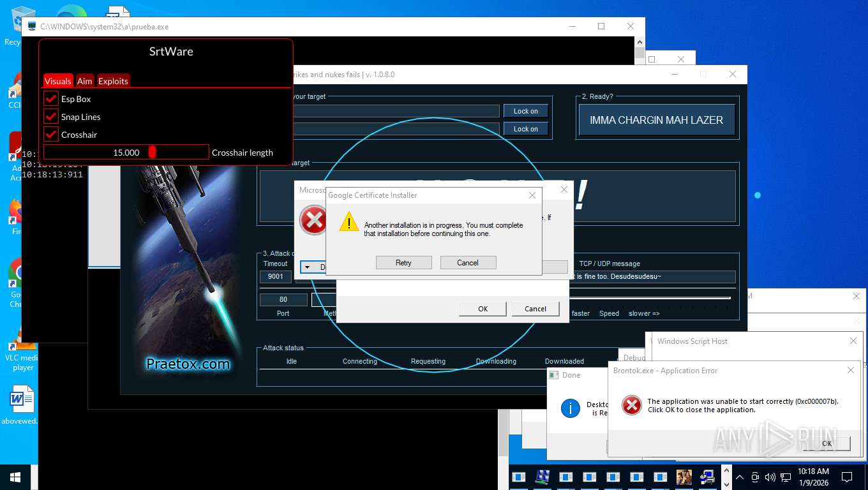868x490 pixels.
Task: Open the Exploits tab in SrtWare
Action: pyautogui.click(x=113, y=81)
